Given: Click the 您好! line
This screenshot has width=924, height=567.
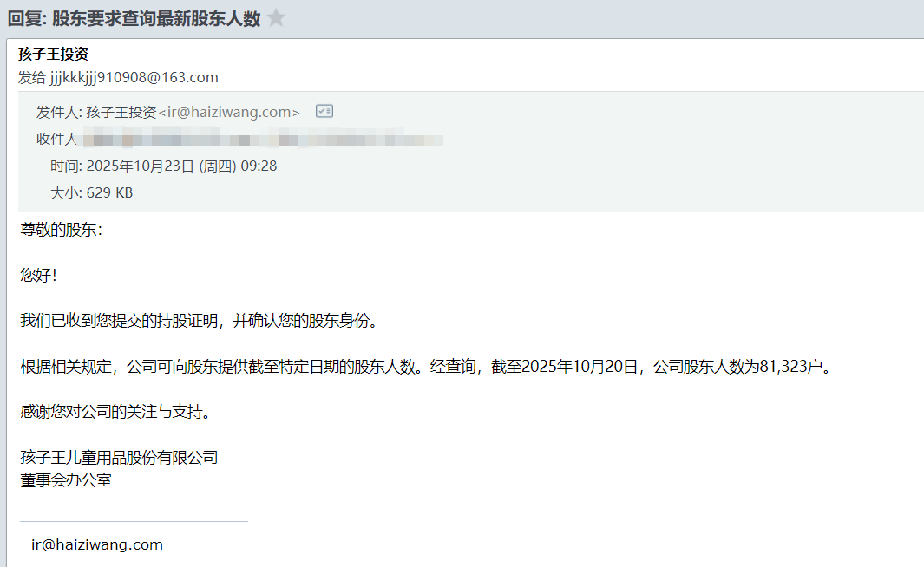Looking at the screenshot, I should click(x=39, y=275).
